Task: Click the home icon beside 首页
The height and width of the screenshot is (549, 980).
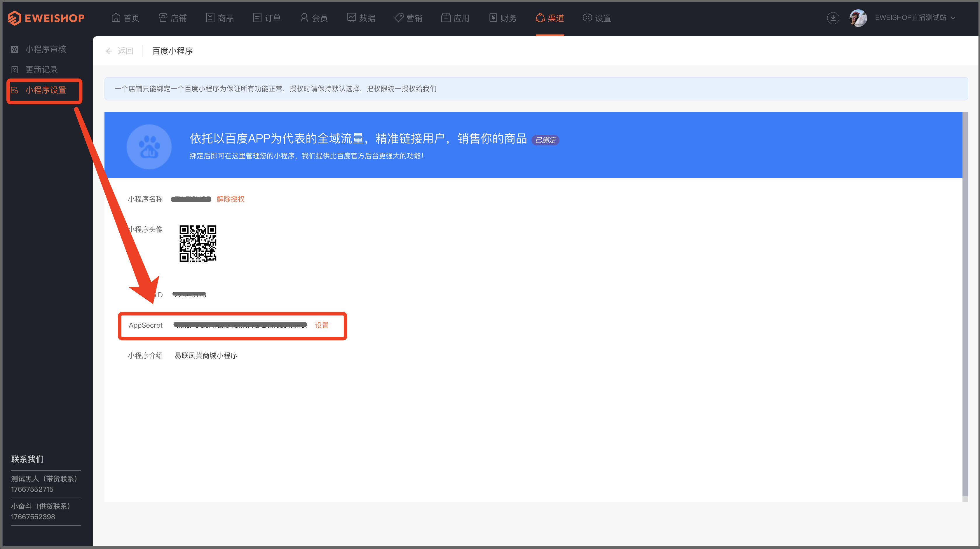Action: 116,18
